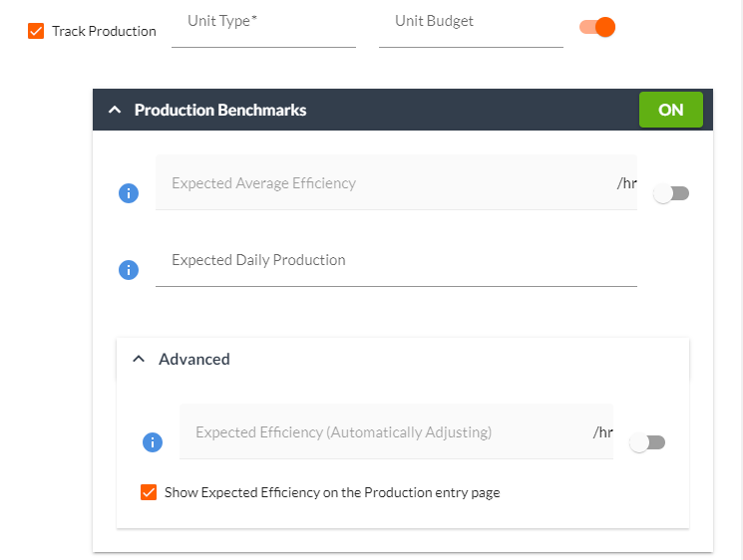Enable the Expected Average Efficiency toggle

[x=671, y=193]
